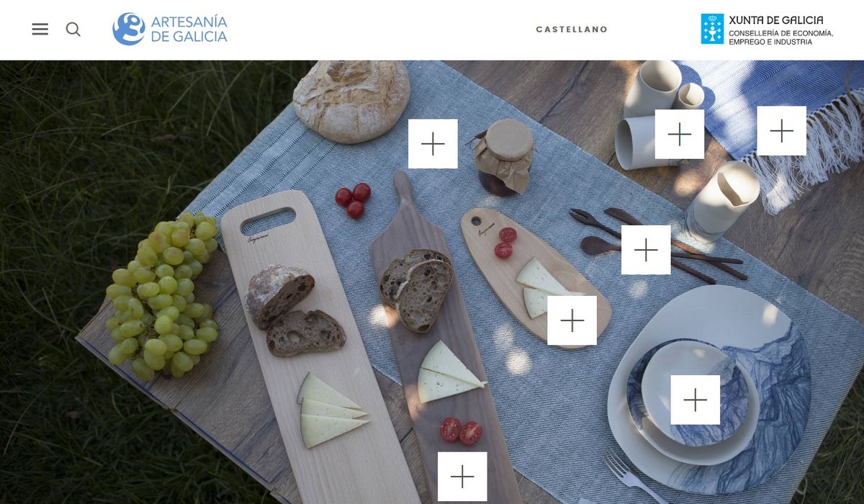Expand plus hotspot on small oval board
This screenshot has height=504, width=864.
point(572,320)
